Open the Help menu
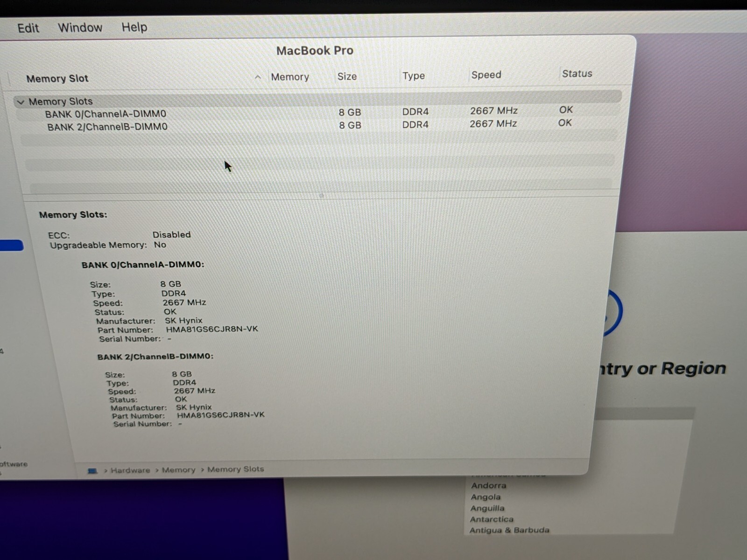The image size is (747, 560). (x=134, y=27)
